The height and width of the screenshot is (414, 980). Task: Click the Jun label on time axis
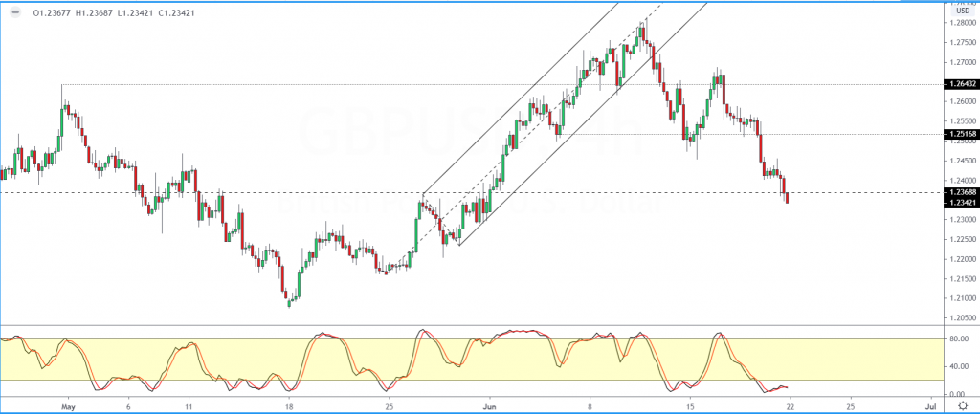(x=489, y=406)
